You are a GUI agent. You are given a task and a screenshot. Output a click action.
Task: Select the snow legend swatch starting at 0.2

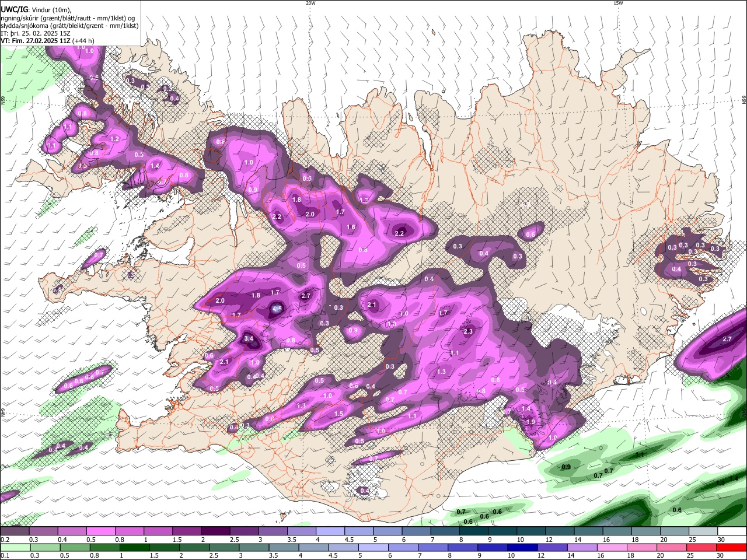tap(15, 531)
